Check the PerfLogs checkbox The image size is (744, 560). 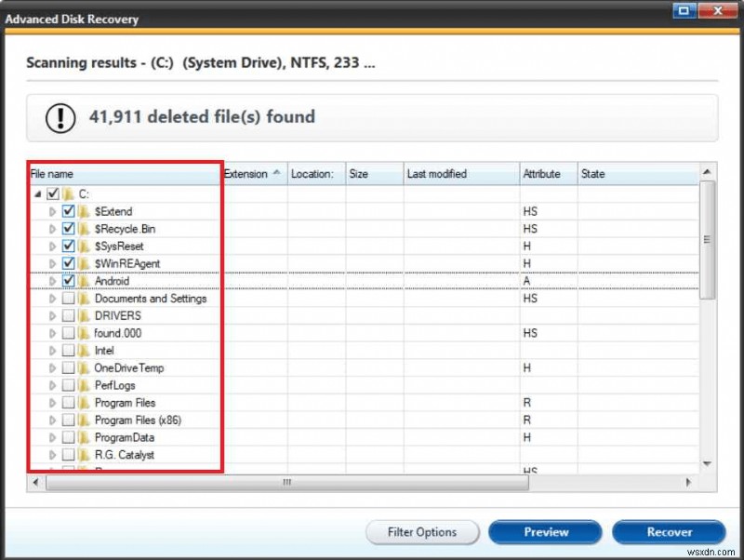[69, 385]
